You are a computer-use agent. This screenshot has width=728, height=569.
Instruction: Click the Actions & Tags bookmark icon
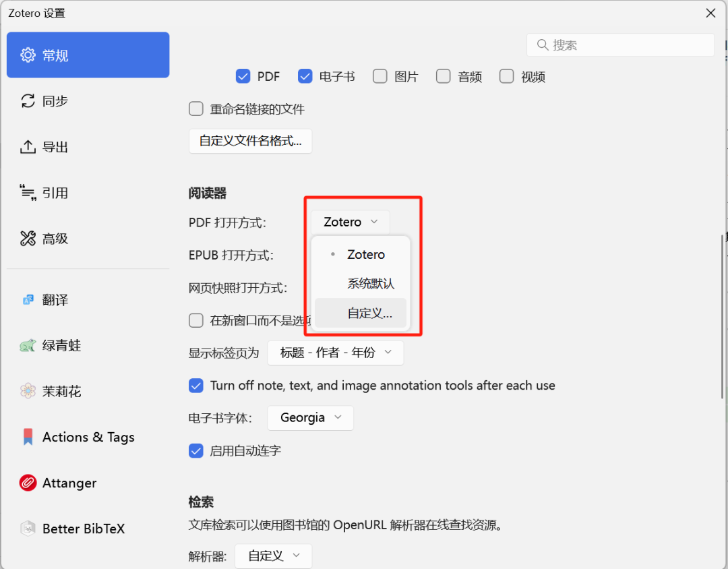28,438
